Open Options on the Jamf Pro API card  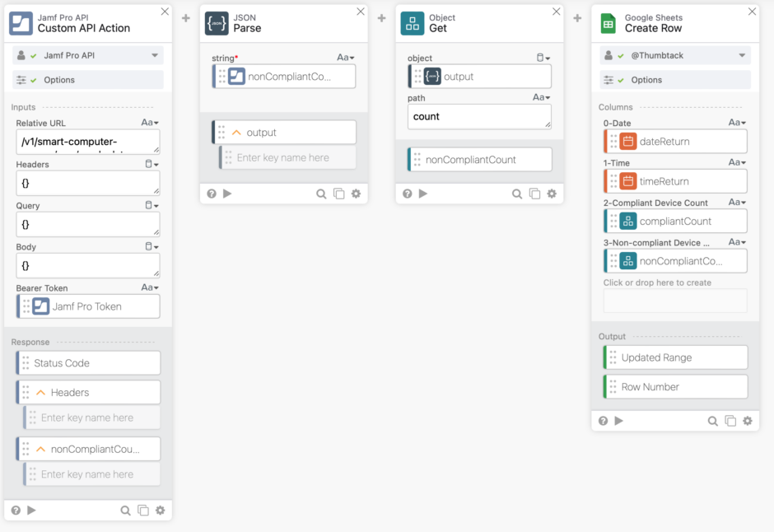(x=88, y=80)
